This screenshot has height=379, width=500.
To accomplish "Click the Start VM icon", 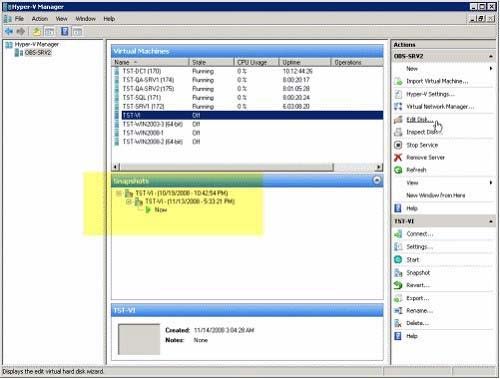I will [398, 260].
